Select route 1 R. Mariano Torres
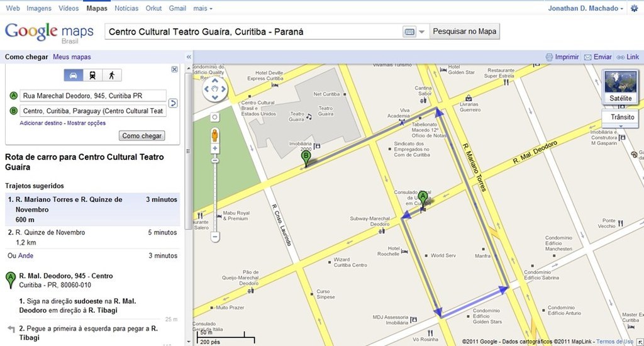Image resolution: width=644 pixels, height=346 pixels. point(92,209)
